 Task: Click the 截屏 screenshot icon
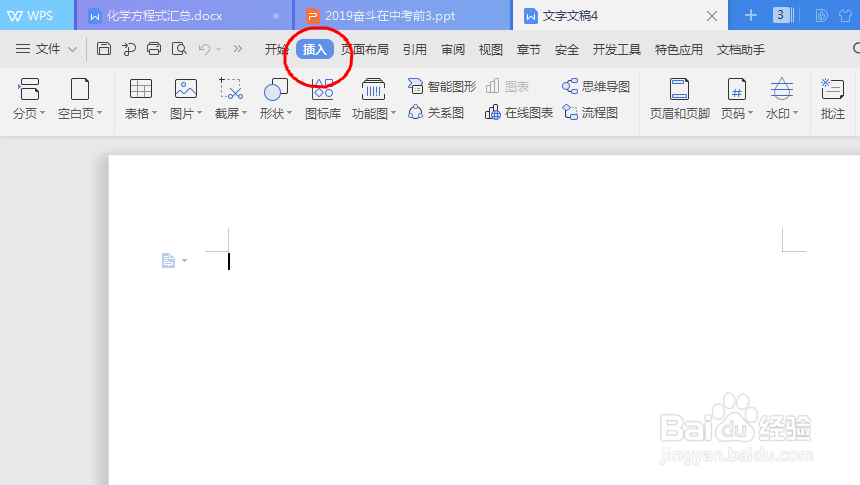pos(231,89)
